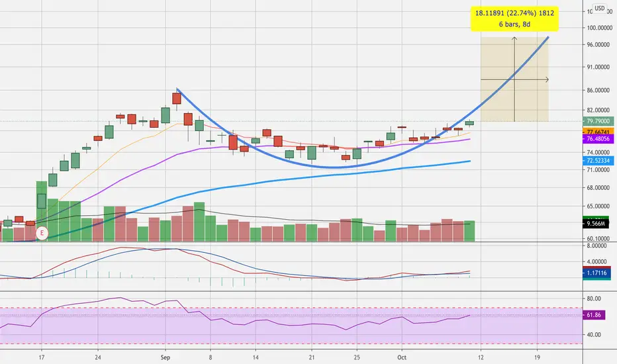Click the volume value label 9.566M
Viewport: 617px width, 364px height.
[x=596, y=224]
